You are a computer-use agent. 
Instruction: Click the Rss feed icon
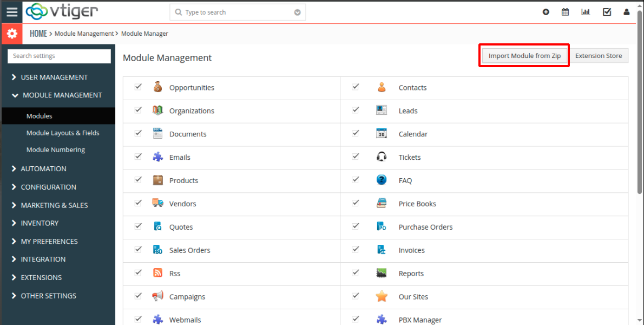click(x=157, y=273)
